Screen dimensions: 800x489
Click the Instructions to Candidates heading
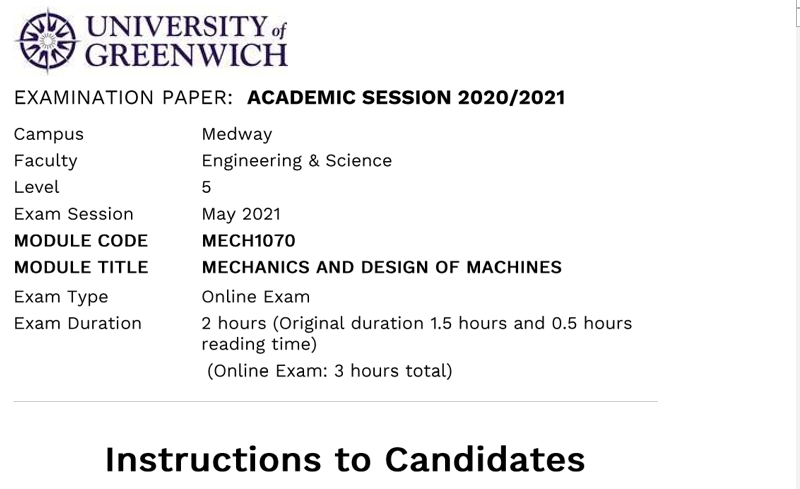[344, 459]
